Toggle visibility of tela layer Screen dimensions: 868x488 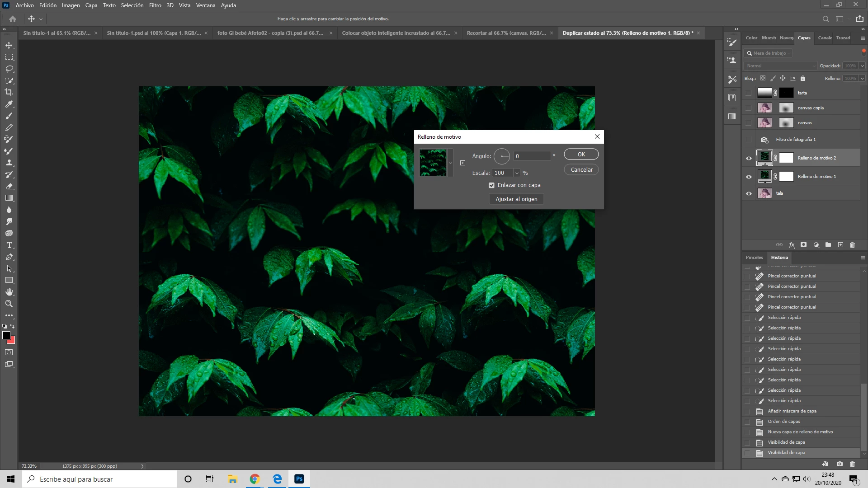pyautogui.click(x=749, y=193)
